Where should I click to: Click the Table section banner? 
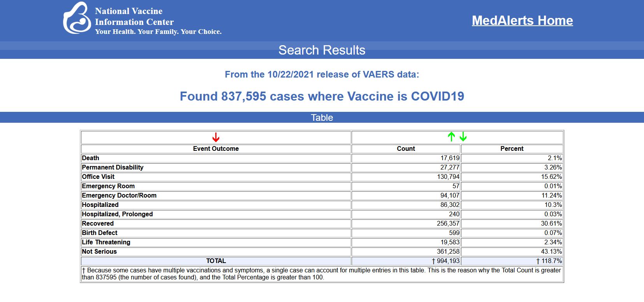pos(322,118)
